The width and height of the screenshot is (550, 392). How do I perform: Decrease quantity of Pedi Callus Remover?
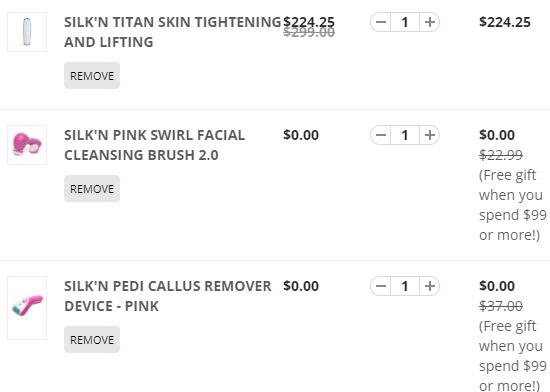click(x=381, y=286)
